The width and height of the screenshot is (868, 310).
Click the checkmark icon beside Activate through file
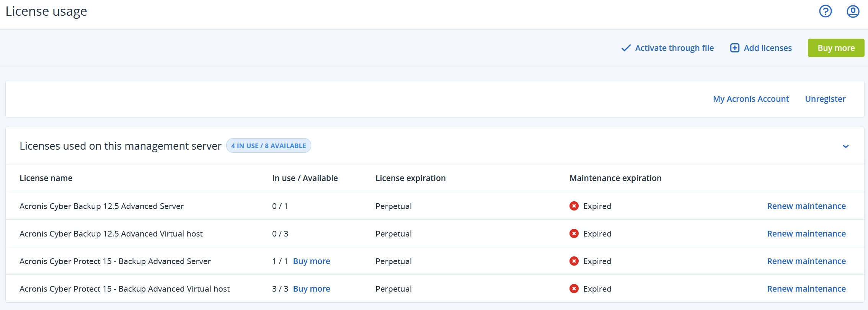tap(626, 48)
